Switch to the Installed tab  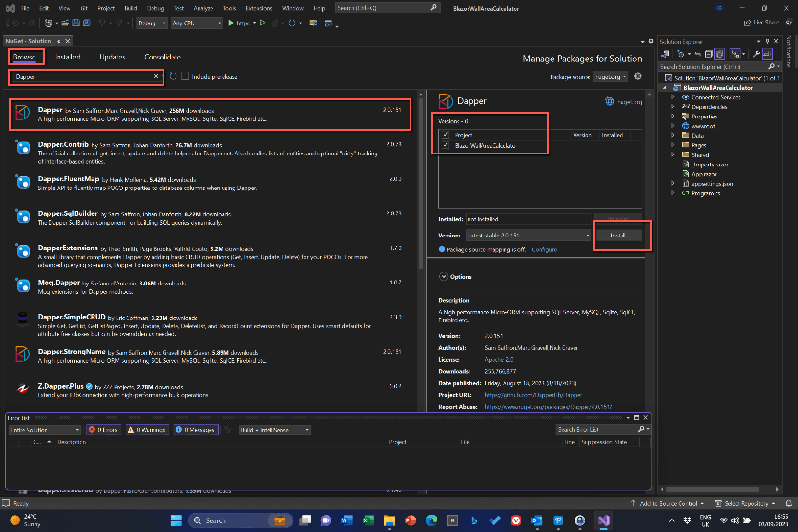click(x=68, y=57)
